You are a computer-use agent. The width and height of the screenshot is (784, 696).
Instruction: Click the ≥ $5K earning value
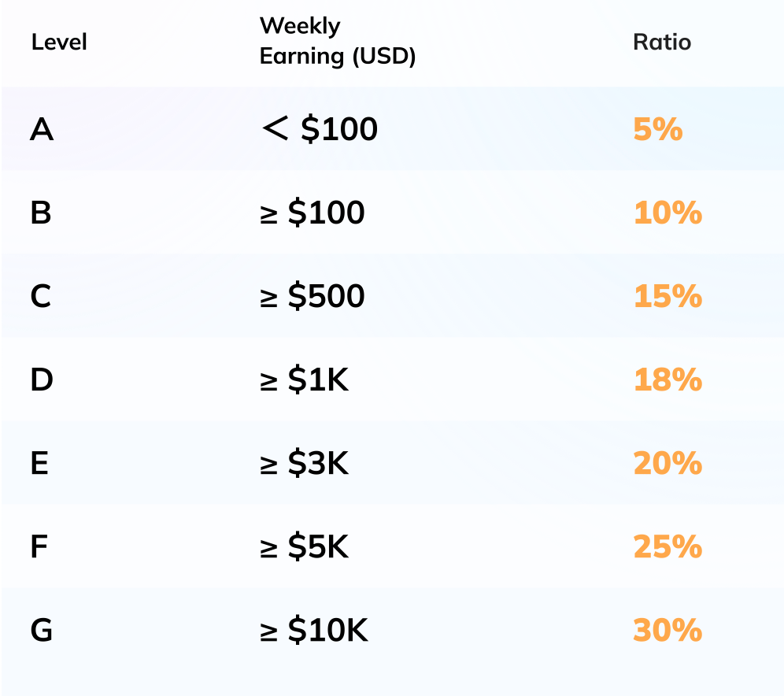point(304,547)
